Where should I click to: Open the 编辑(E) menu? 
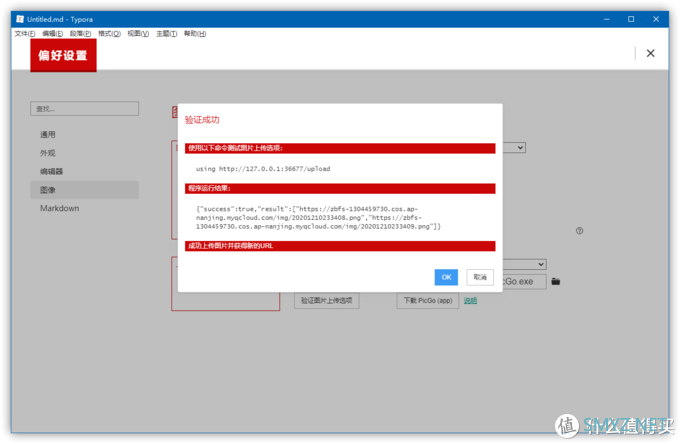(52, 33)
